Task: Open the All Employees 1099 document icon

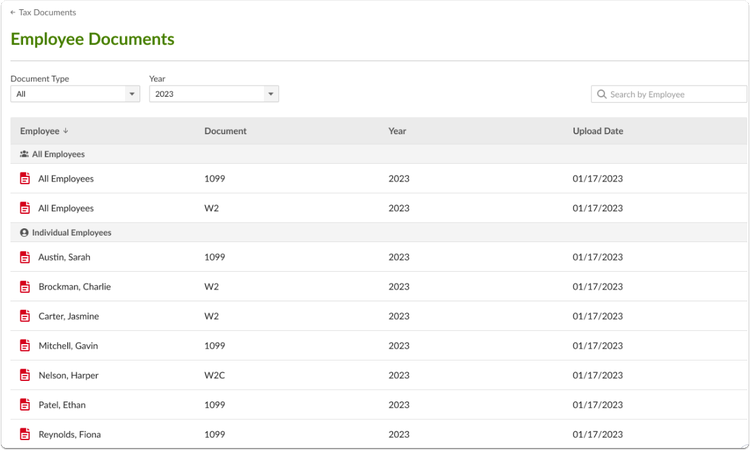Action: point(25,178)
